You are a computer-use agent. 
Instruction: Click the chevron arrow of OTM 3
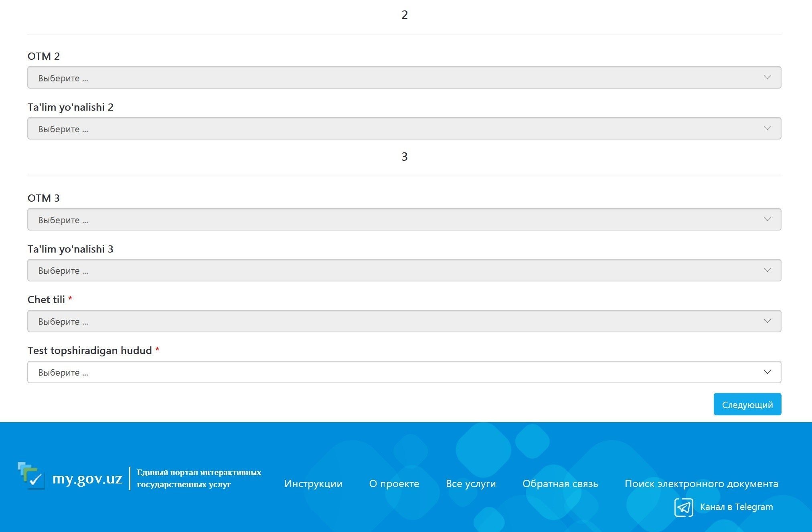767,219
